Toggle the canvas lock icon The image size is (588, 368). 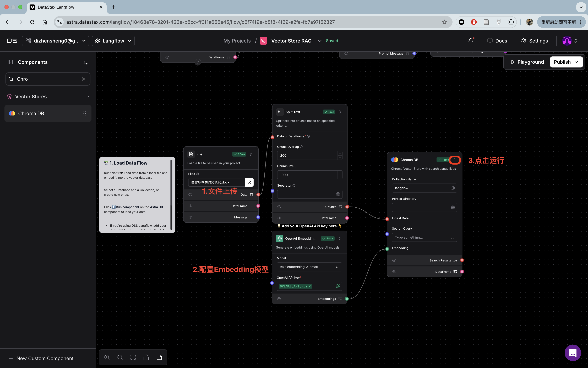click(x=146, y=357)
